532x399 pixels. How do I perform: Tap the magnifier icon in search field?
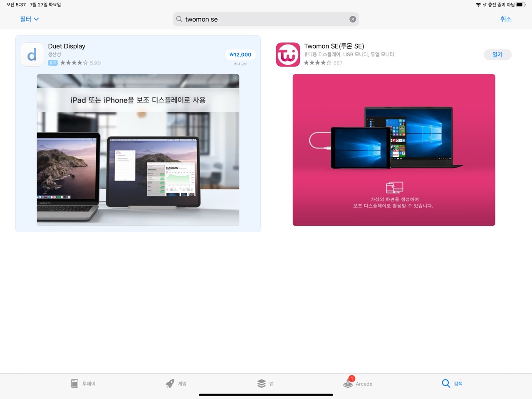pyautogui.click(x=179, y=19)
